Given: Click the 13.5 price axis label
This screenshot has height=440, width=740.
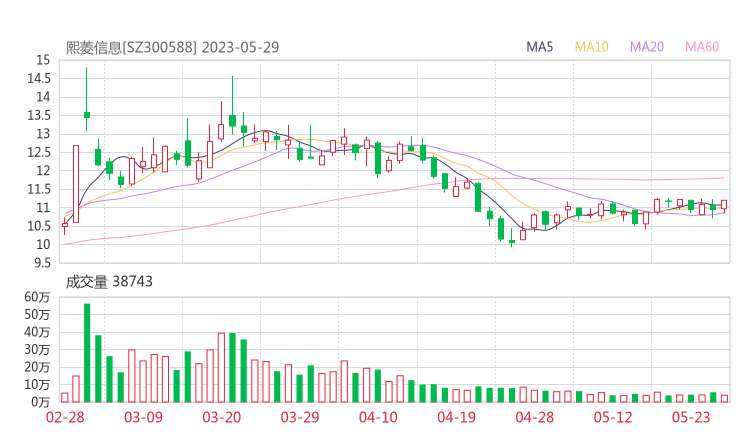Looking at the screenshot, I should 39,115.
